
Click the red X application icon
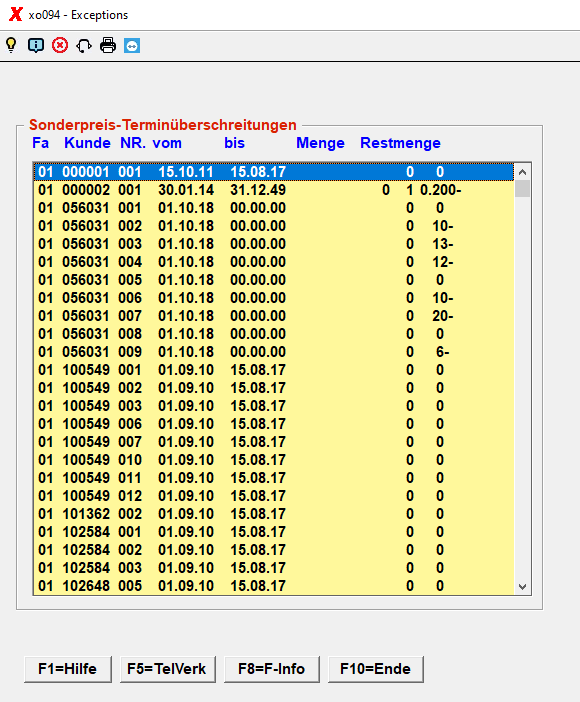pos(16,14)
